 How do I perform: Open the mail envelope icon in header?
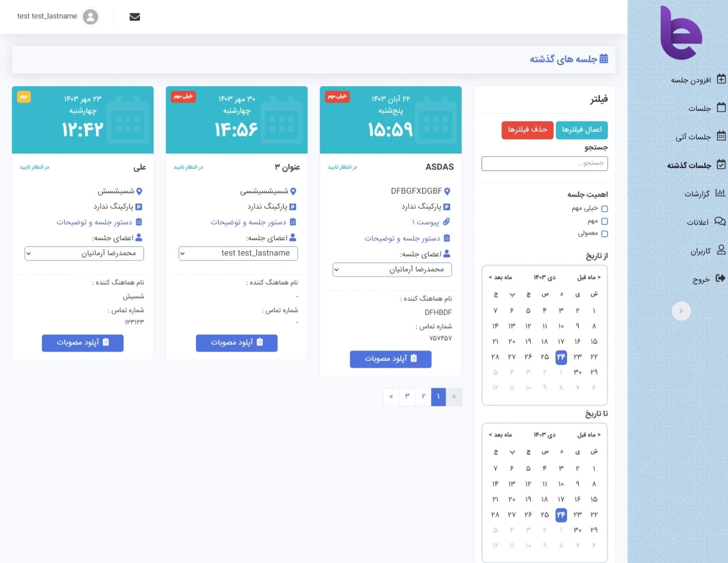tap(134, 17)
